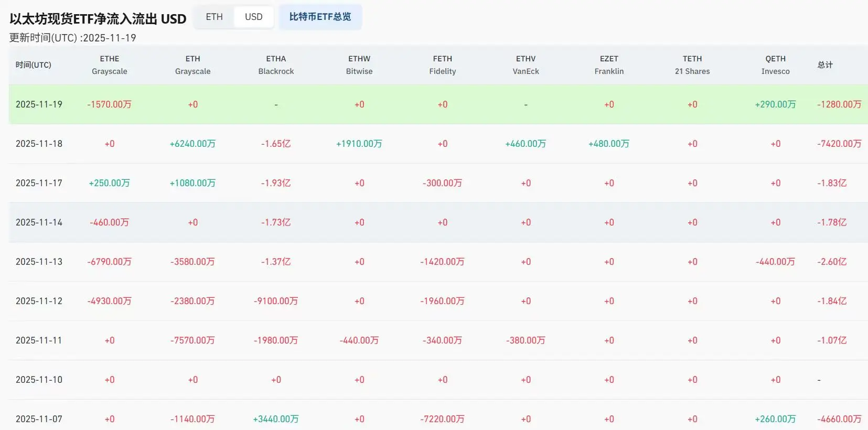
Task: Click the page title 以太坊现货ETF净流入流出 USD
Action: pyautogui.click(x=98, y=19)
